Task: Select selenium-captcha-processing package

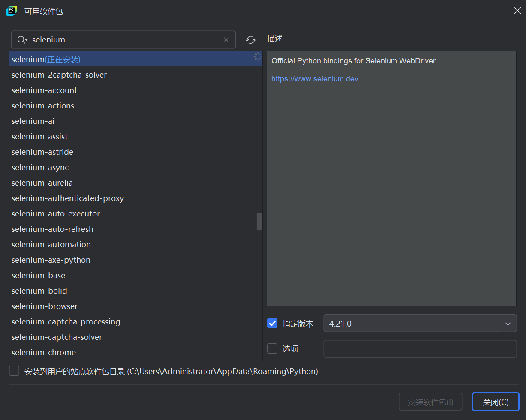Action: [x=136, y=321]
